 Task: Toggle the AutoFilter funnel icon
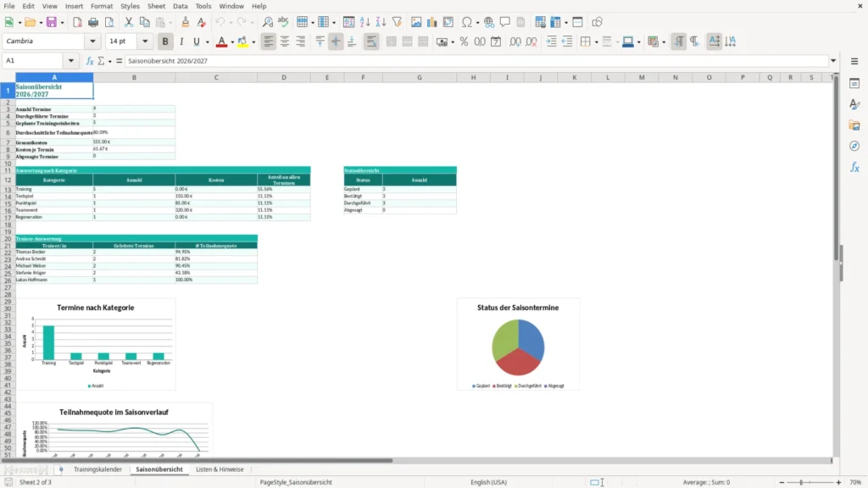397,22
